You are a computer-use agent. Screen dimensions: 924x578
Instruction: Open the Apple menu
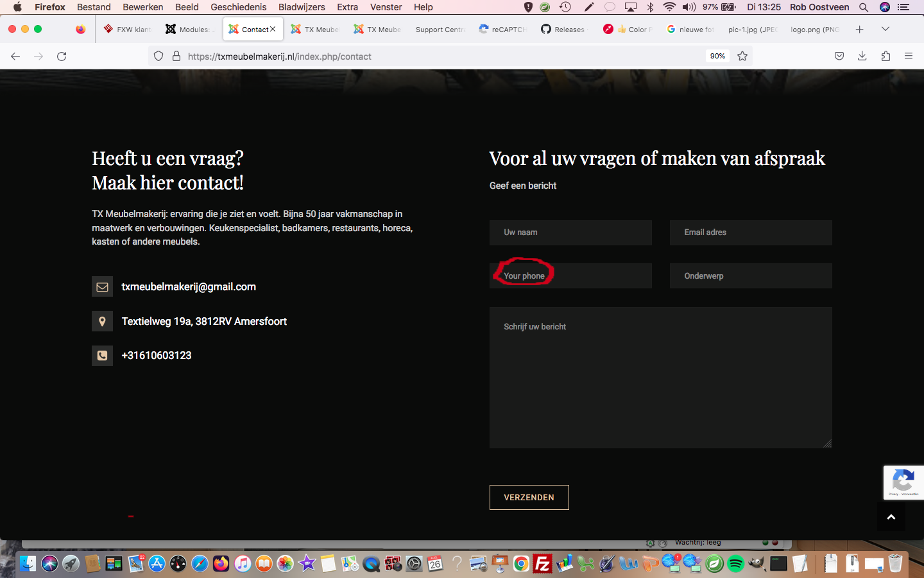(x=17, y=7)
